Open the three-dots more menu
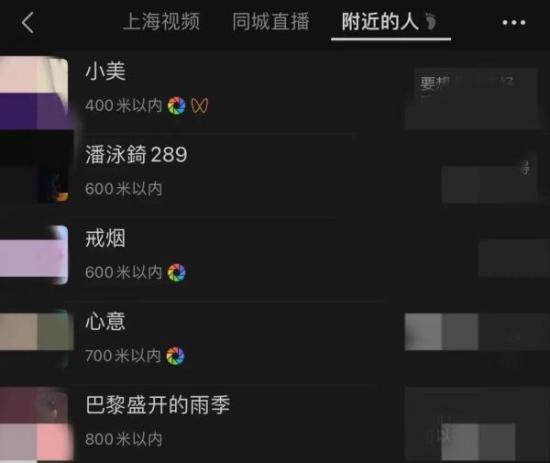The width and height of the screenshot is (550, 463). point(514,23)
